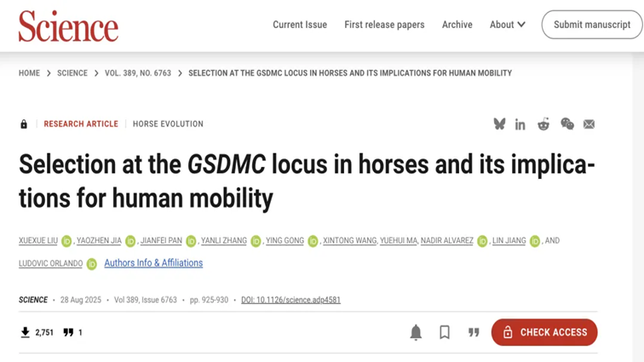Expand the About dropdown menu
Image resolution: width=644 pixels, height=362 pixels.
(x=507, y=25)
